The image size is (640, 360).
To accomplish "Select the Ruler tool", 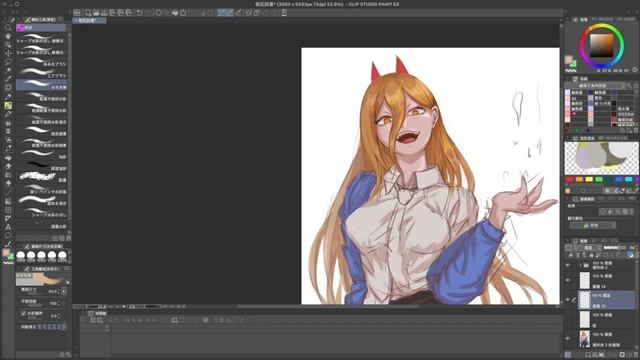I will pos(8,218).
